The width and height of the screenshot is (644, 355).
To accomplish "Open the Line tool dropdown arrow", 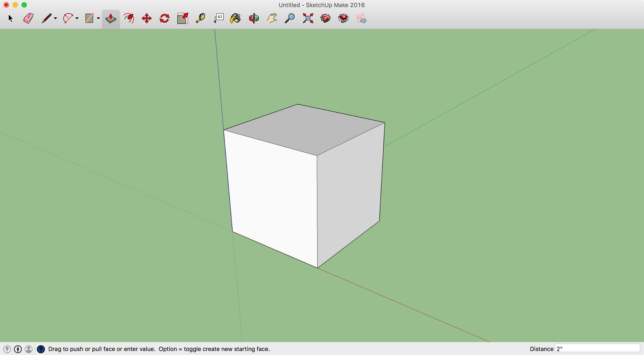I will tap(56, 19).
